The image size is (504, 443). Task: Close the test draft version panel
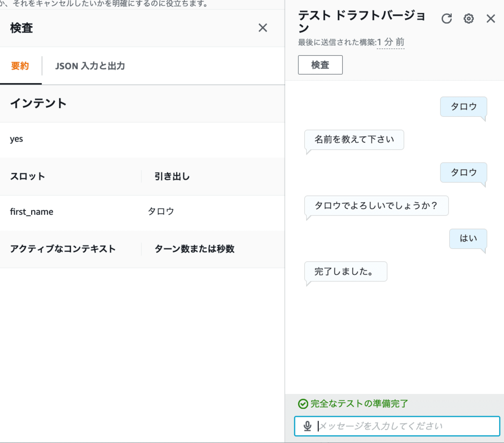click(491, 19)
